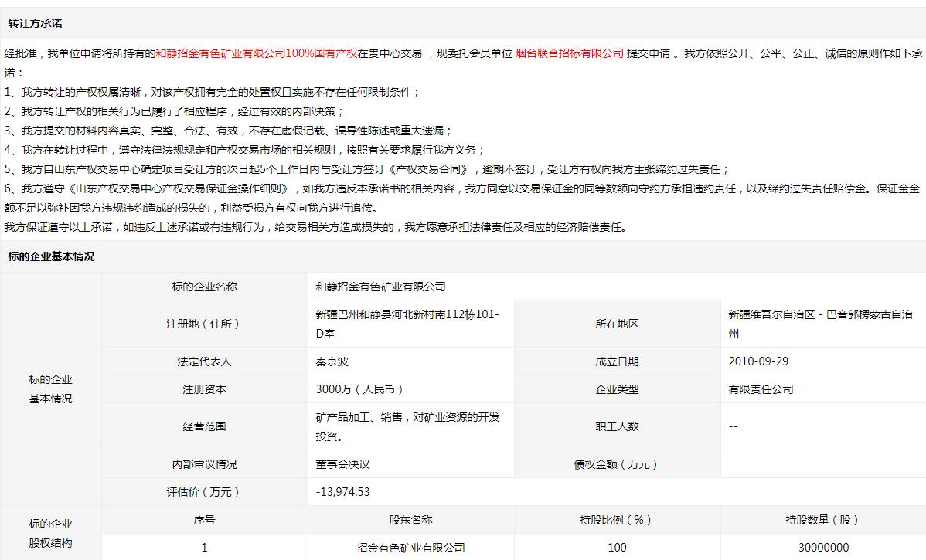Click the 股东名称 column header

pos(410,520)
